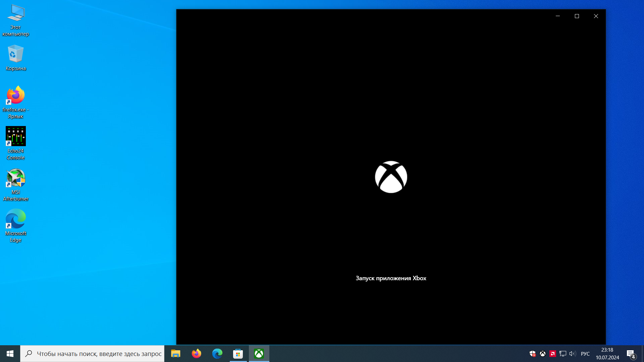Open the volume control tray icon
The image size is (644, 362).
pos(572,354)
